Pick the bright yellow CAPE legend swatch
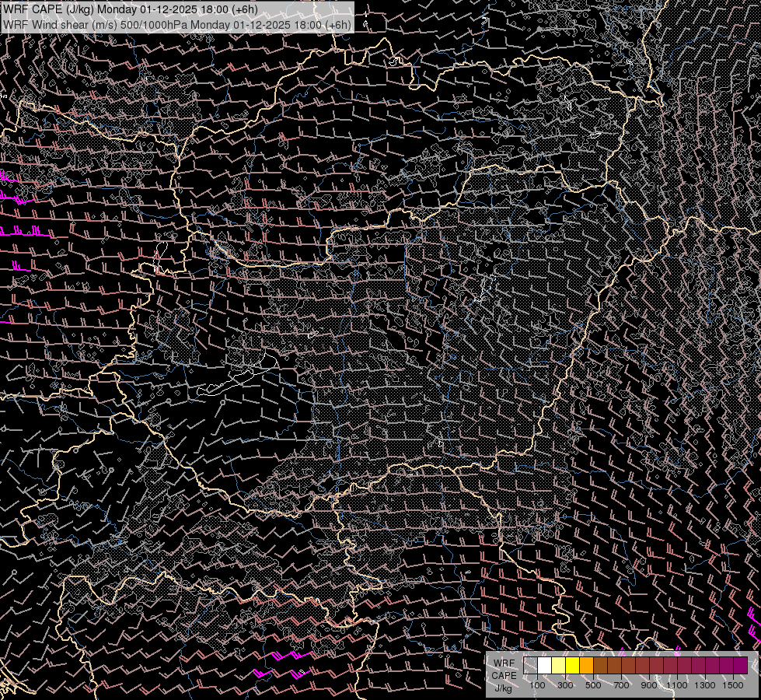The width and height of the screenshot is (761, 700). 572,666
